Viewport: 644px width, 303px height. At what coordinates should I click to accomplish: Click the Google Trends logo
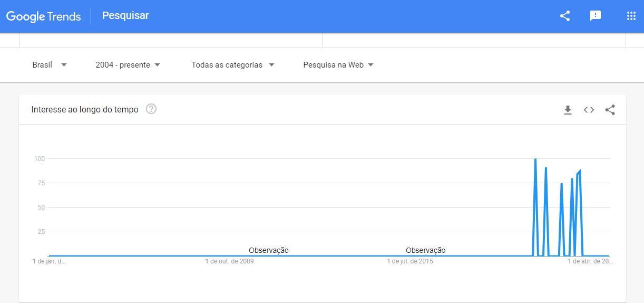(44, 16)
